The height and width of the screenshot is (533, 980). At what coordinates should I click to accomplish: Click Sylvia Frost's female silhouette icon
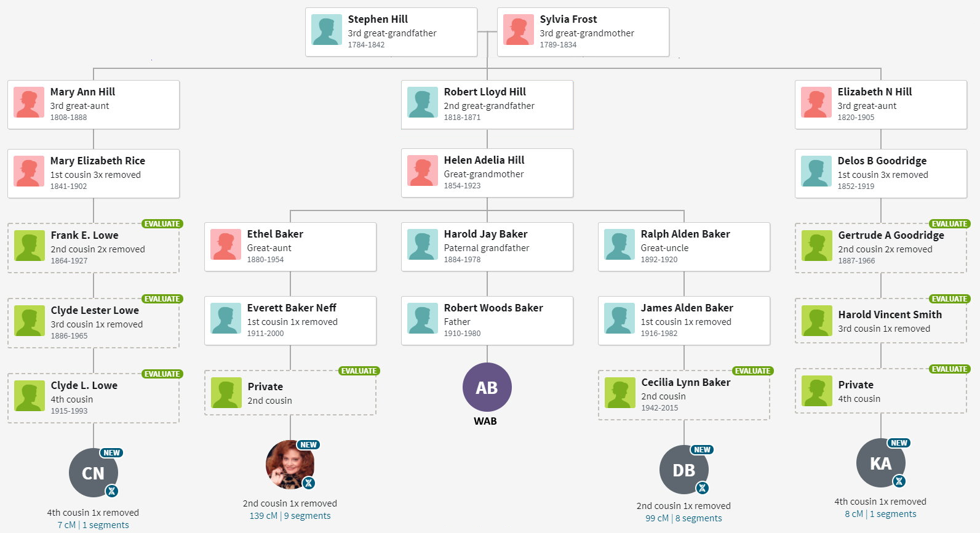pos(519,30)
